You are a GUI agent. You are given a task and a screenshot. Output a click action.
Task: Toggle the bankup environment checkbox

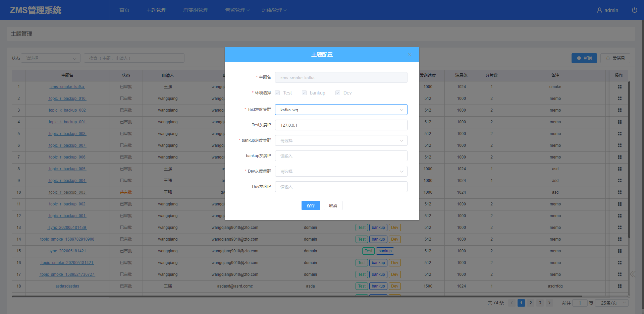304,93
